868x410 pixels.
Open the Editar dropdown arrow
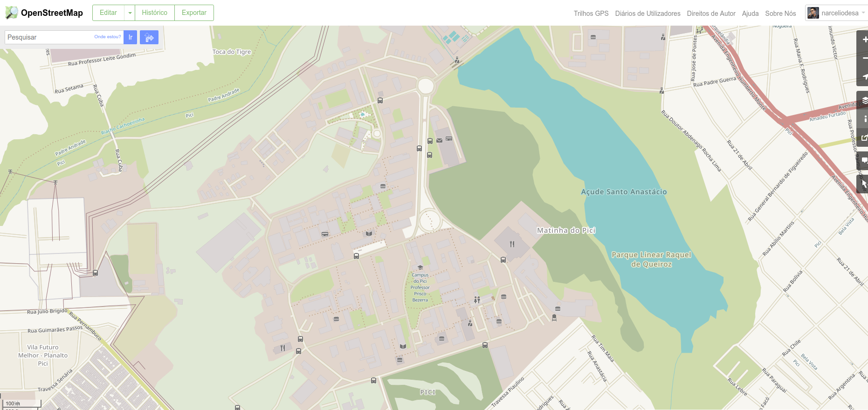(130, 13)
